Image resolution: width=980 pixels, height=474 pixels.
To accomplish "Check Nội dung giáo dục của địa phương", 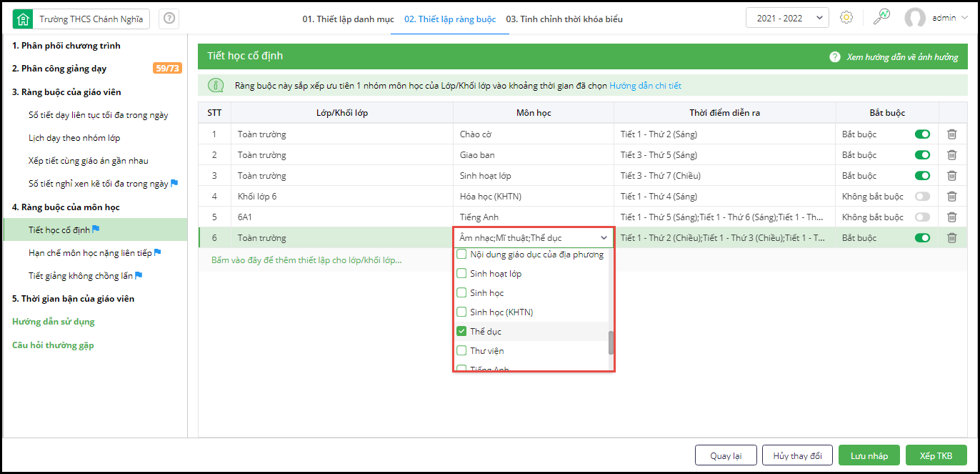I will pyautogui.click(x=461, y=254).
